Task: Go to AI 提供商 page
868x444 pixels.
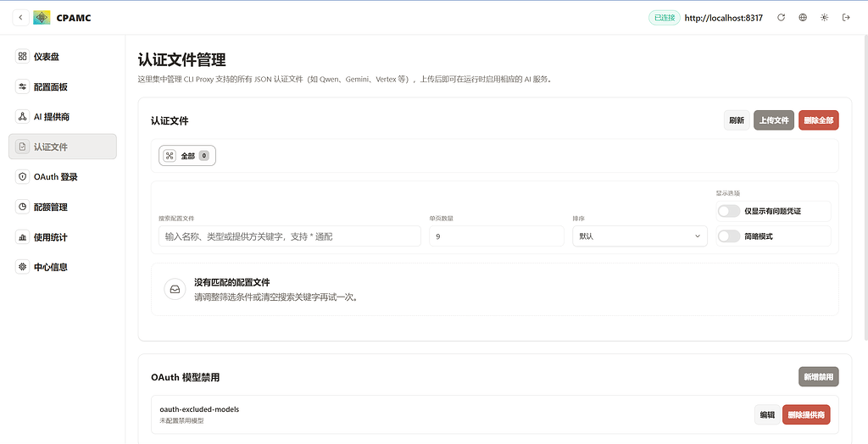Action: (63, 116)
